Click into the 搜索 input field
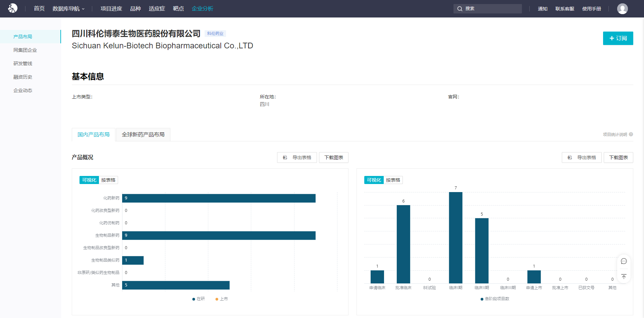The image size is (644, 318). click(x=488, y=9)
